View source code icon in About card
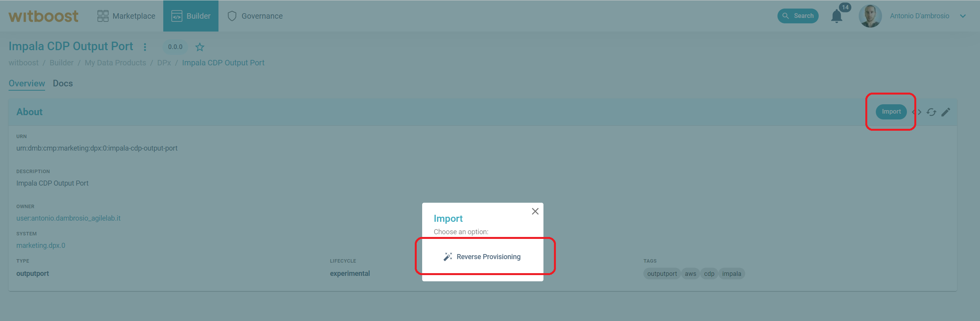 (917, 112)
